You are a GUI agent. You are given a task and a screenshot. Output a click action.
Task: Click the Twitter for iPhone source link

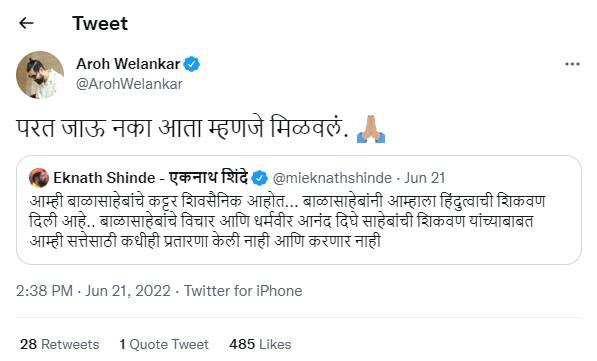(243, 291)
